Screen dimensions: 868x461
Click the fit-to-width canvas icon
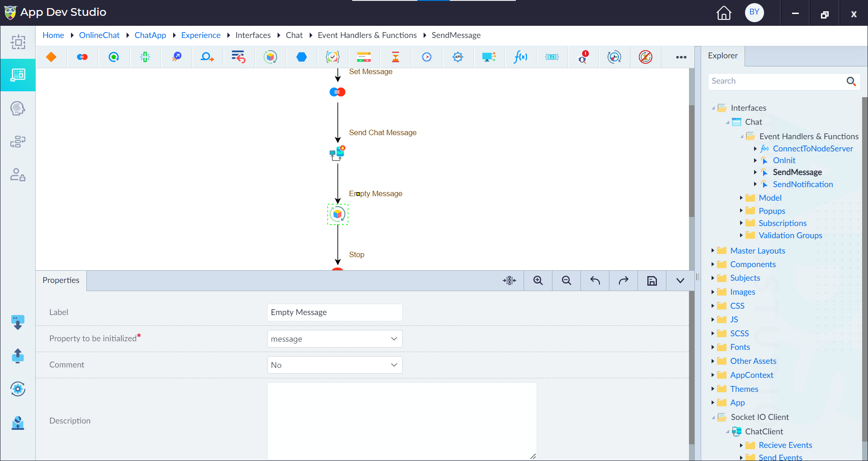pos(509,281)
